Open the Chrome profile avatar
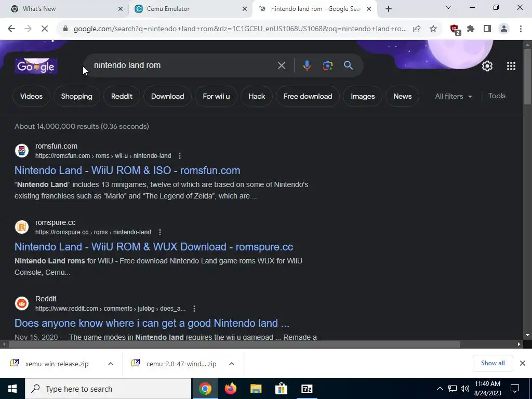 [x=504, y=29]
